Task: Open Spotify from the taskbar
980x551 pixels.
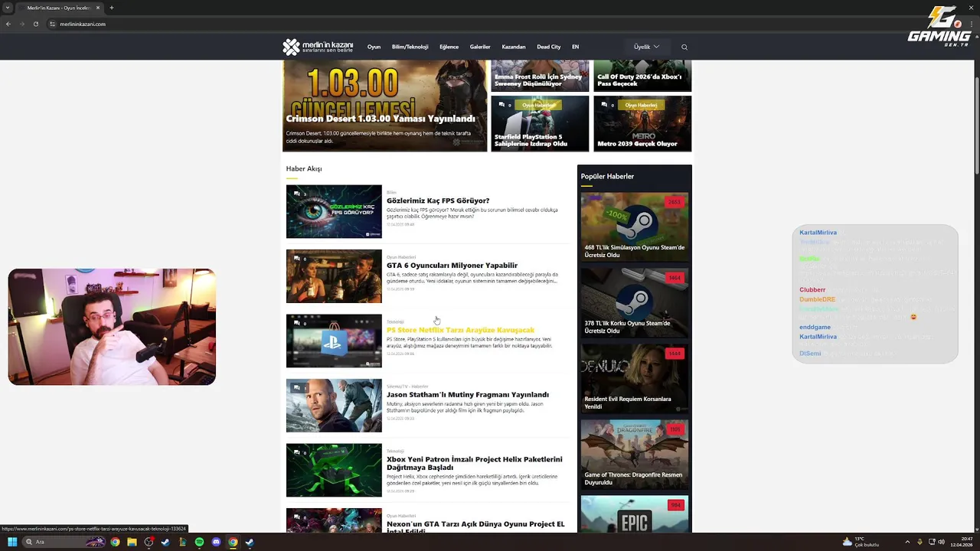Action: [x=199, y=542]
